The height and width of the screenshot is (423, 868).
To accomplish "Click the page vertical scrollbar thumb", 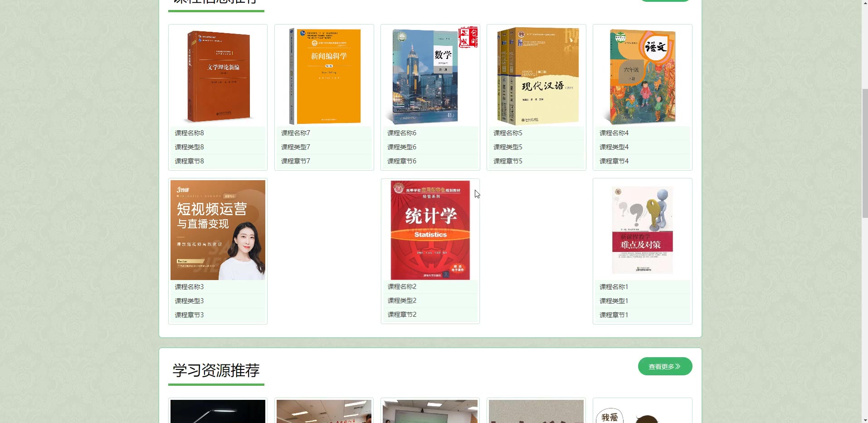I will pyautogui.click(x=865, y=152).
